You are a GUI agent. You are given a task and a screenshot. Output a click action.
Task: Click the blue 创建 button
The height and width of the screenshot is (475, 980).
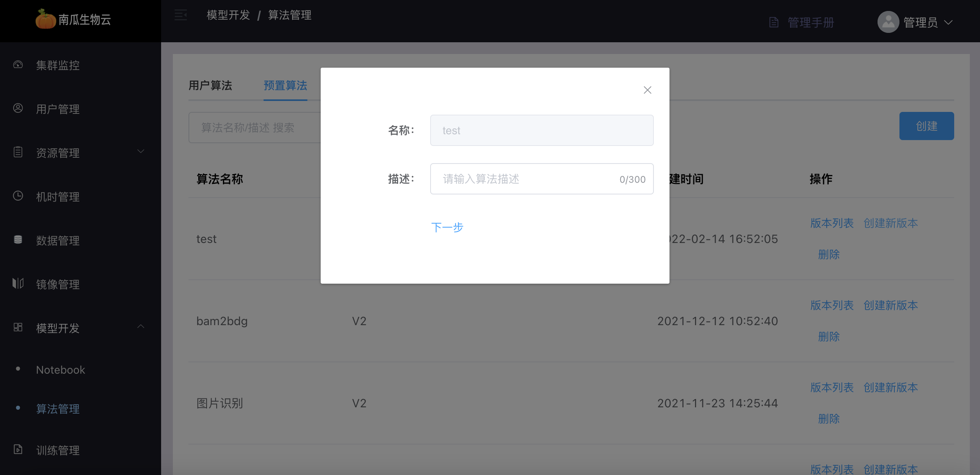(x=926, y=126)
